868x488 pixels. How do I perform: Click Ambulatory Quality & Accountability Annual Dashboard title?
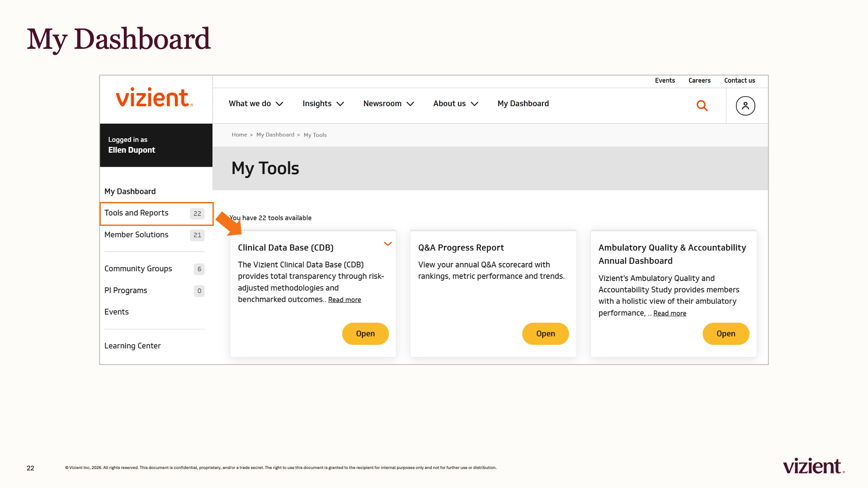click(672, 254)
